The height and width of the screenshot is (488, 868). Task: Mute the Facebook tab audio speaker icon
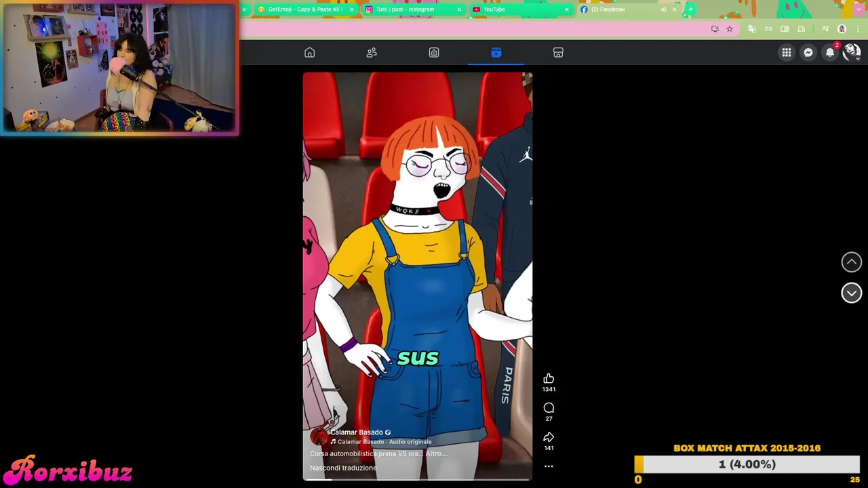[x=663, y=9]
